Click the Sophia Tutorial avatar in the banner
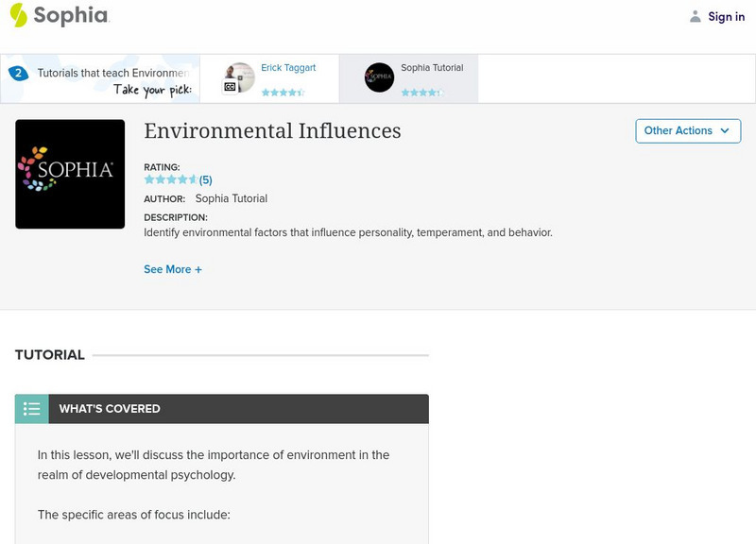756x544 pixels. (x=379, y=77)
